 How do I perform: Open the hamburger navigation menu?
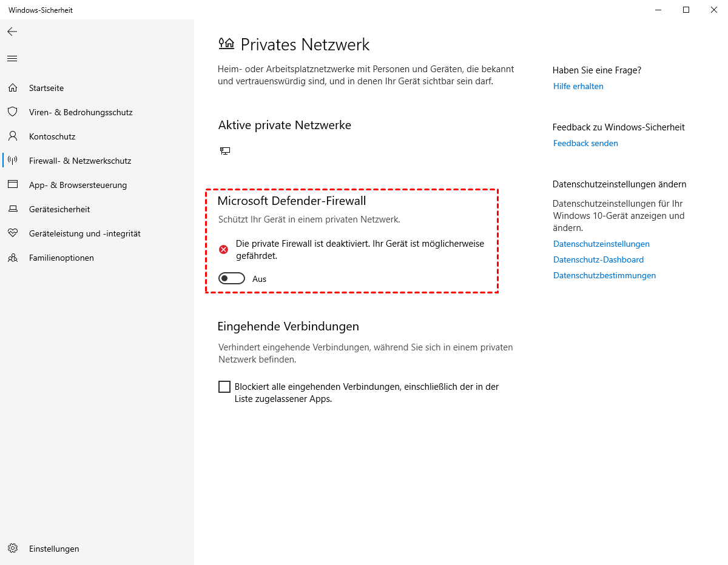pos(12,59)
